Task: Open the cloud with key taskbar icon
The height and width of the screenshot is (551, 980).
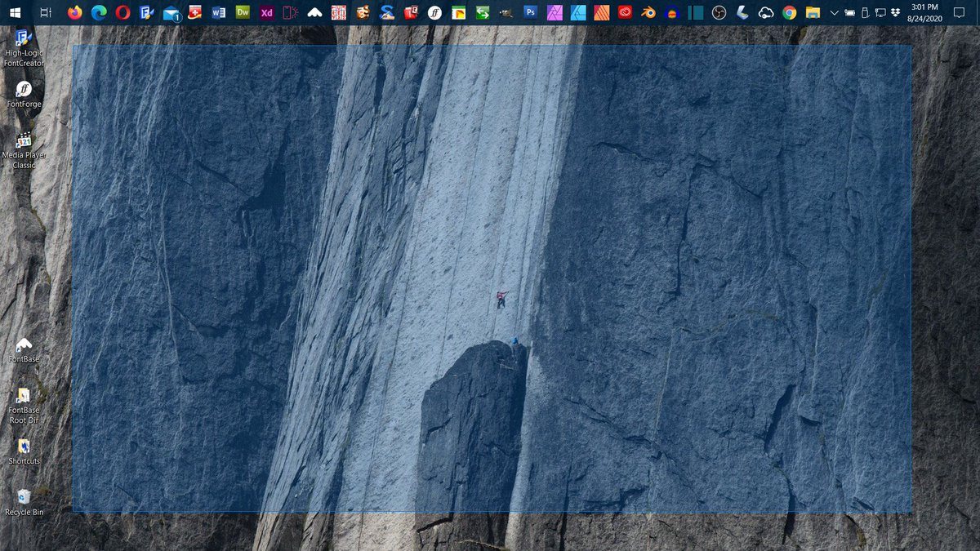Action: tap(766, 12)
